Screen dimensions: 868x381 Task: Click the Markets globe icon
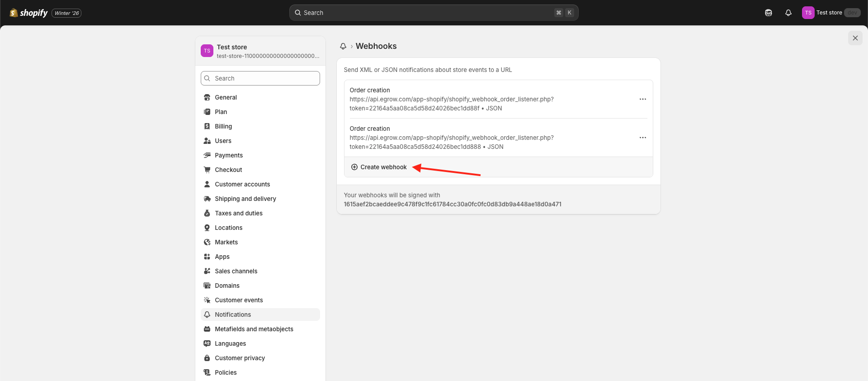click(x=207, y=242)
